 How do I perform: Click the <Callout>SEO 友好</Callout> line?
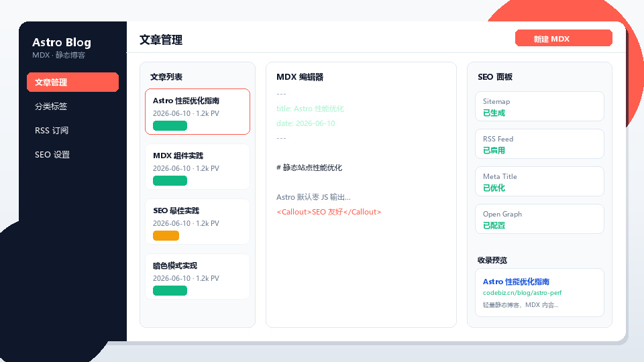click(x=329, y=213)
